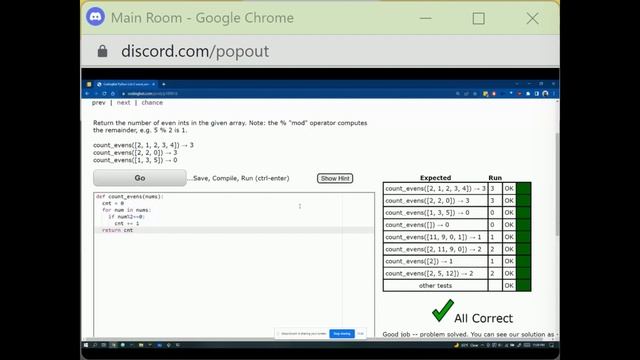Reload the page with the refresh icon
The height and width of the screenshot is (360, 640).
[104, 93]
